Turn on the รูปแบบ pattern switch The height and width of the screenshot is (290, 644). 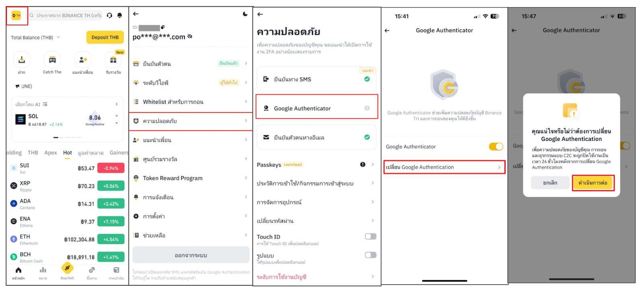(370, 255)
